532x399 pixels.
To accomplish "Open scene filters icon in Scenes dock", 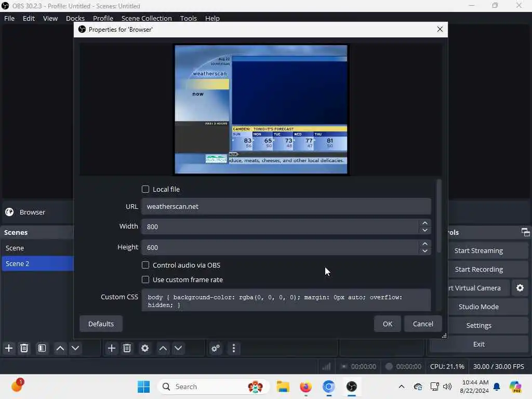I will coord(42,348).
